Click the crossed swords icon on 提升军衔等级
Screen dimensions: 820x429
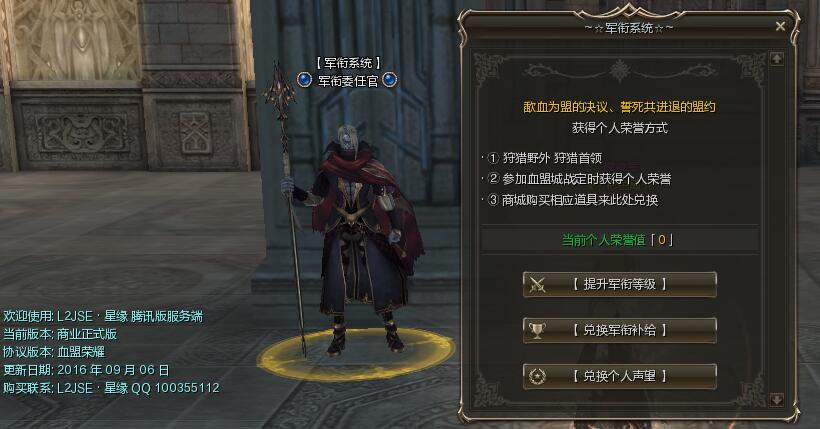tap(537, 285)
